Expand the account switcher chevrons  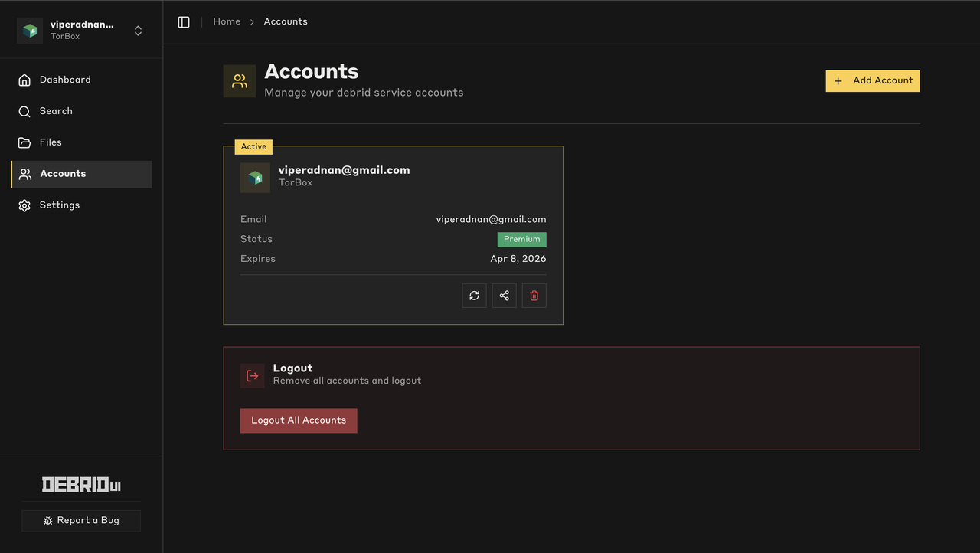(138, 31)
